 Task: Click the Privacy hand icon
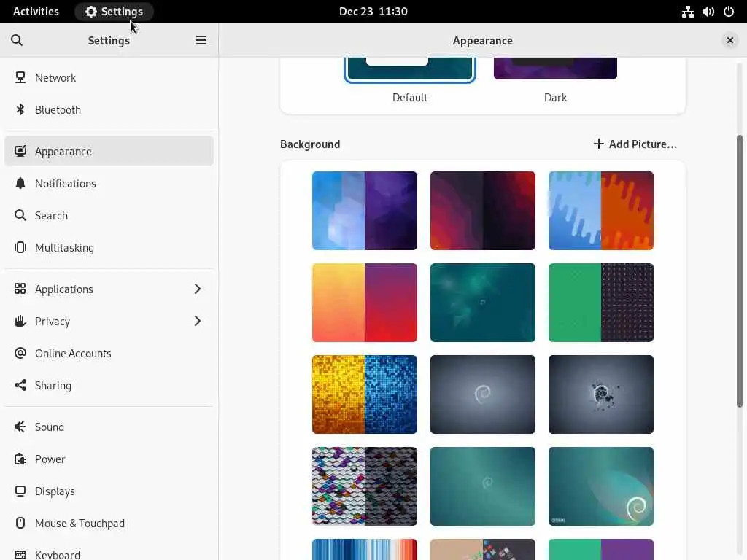point(20,321)
